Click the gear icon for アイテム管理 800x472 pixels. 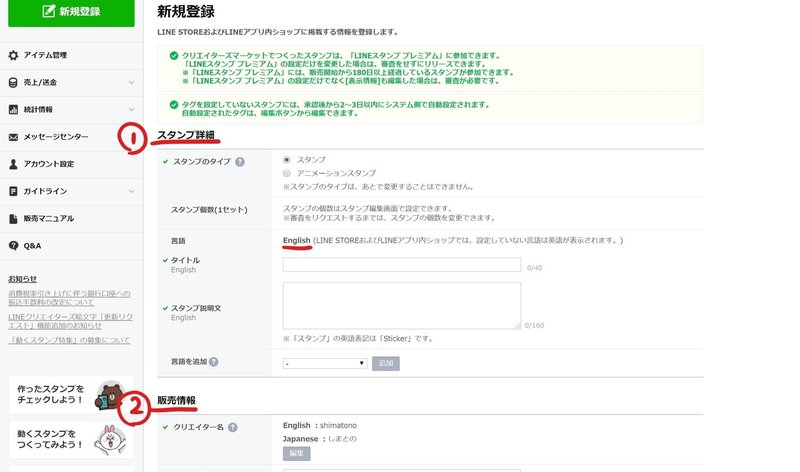13,55
